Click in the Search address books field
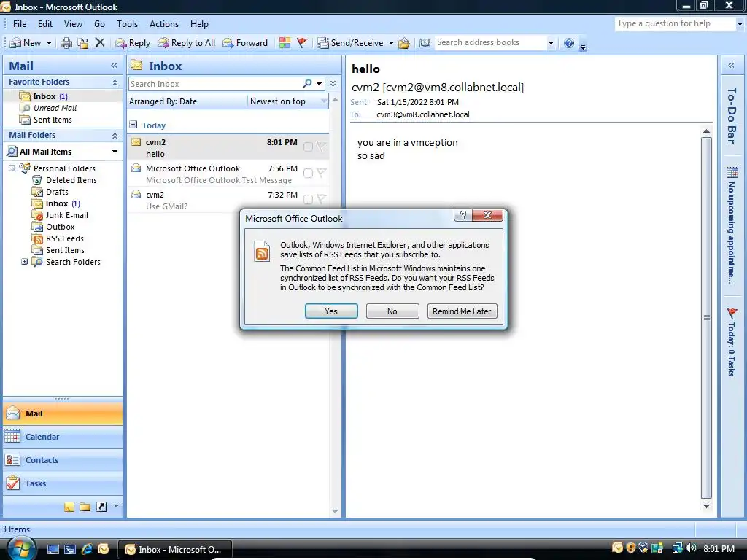The image size is (747, 560). pos(491,42)
